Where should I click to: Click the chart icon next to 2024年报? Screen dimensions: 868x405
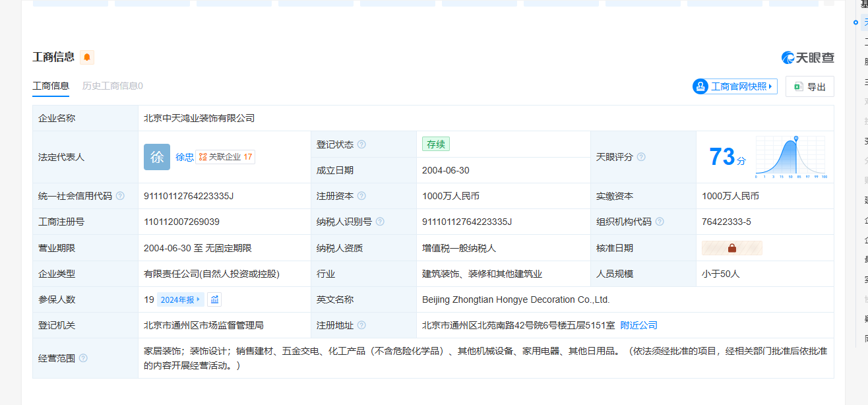(x=214, y=299)
